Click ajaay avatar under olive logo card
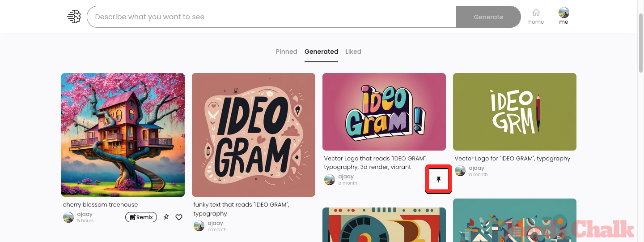This screenshot has width=644, height=242. coord(460,171)
